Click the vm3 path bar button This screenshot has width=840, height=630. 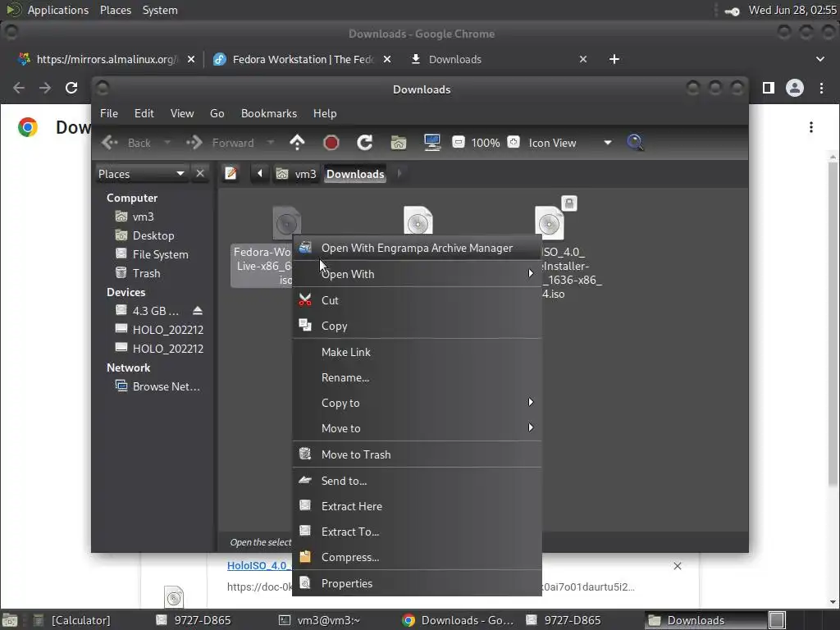[297, 174]
